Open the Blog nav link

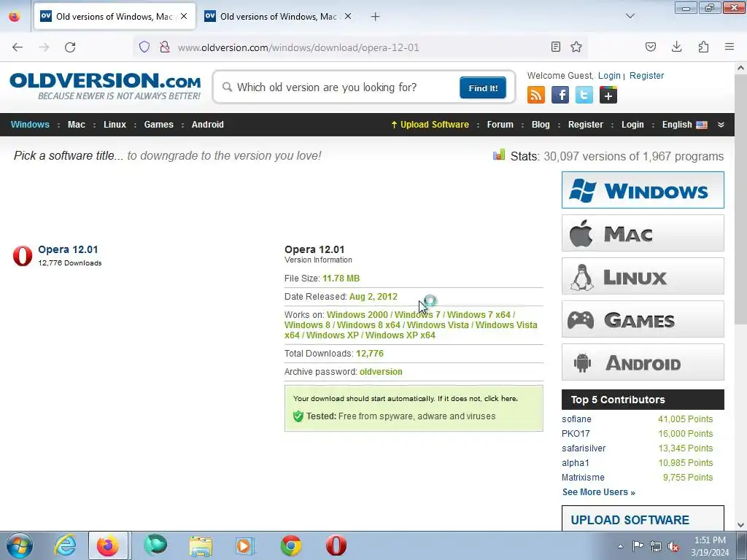pos(541,124)
